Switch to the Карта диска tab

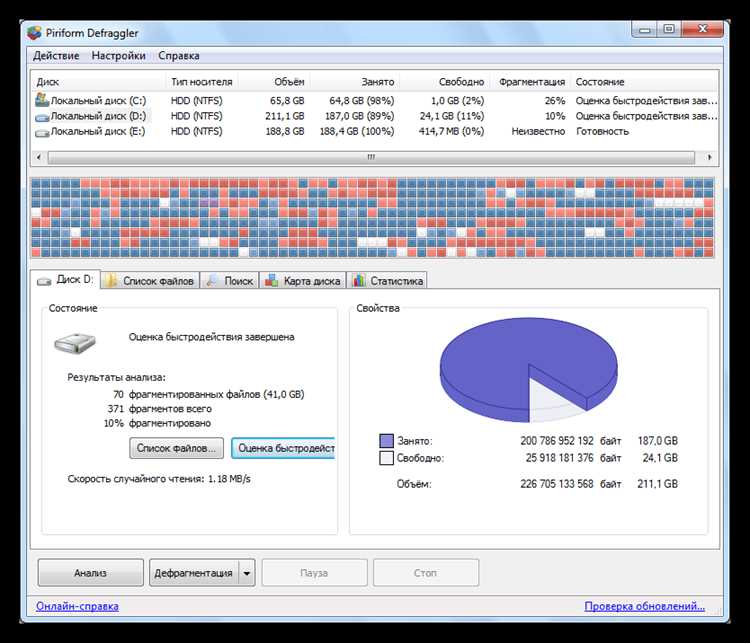tap(303, 280)
